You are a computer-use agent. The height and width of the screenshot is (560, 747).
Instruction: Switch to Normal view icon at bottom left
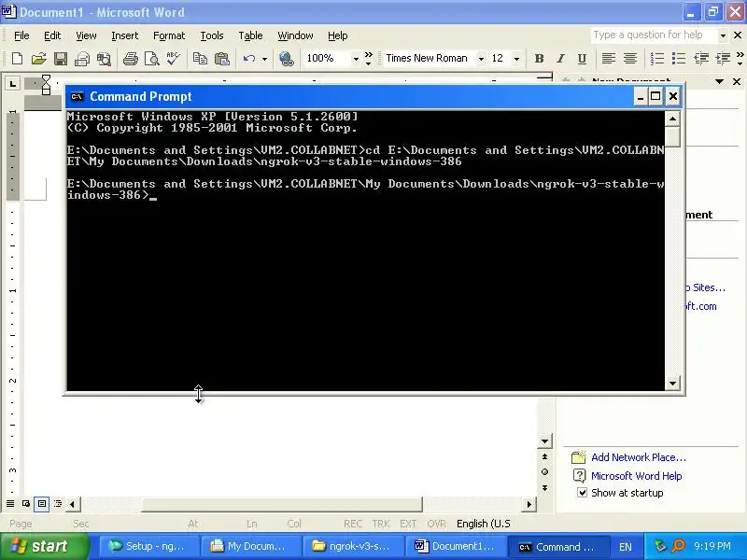[x=10, y=503]
